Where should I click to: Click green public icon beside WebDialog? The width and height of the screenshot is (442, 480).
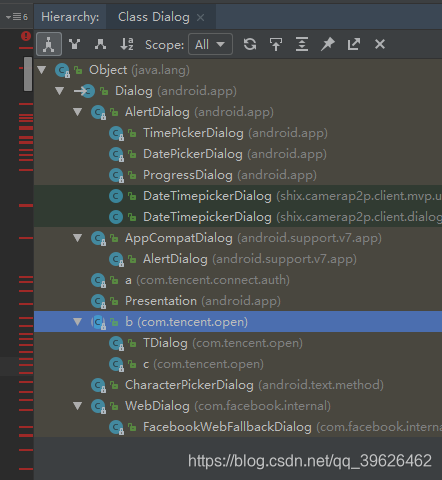[x=114, y=406]
